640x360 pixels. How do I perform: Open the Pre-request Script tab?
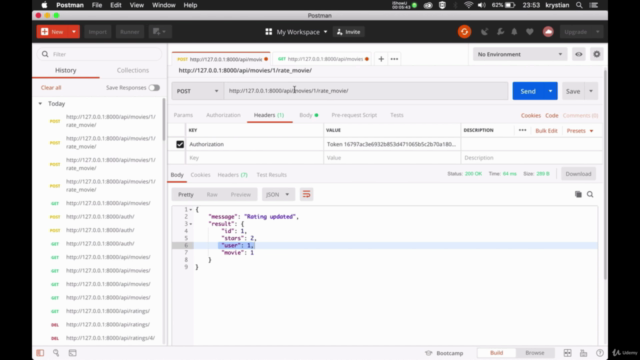click(354, 115)
